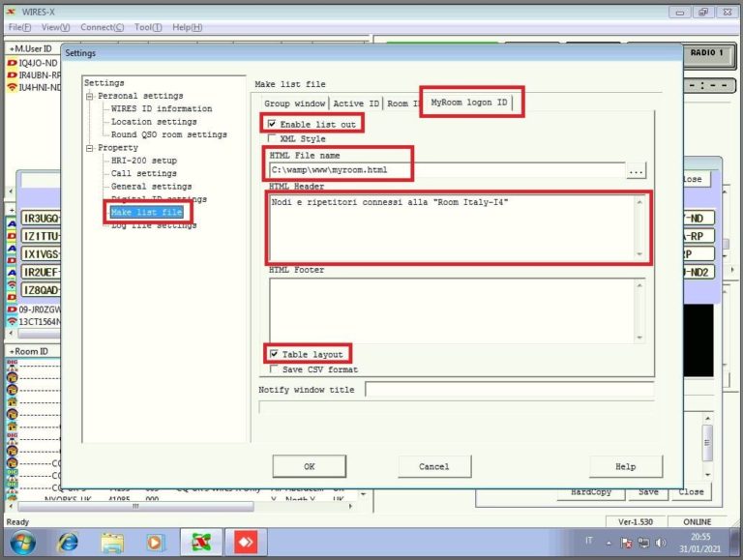Switch to Group window tab
This screenshot has height=560, width=743.
[294, 103]
